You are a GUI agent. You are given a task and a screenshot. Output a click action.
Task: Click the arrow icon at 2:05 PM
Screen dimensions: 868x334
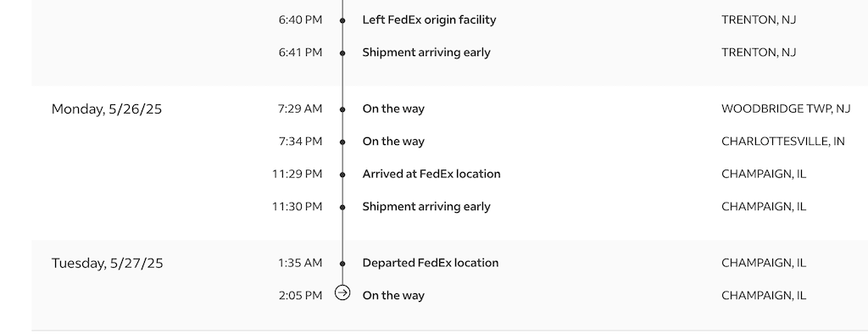pos(342,292)
